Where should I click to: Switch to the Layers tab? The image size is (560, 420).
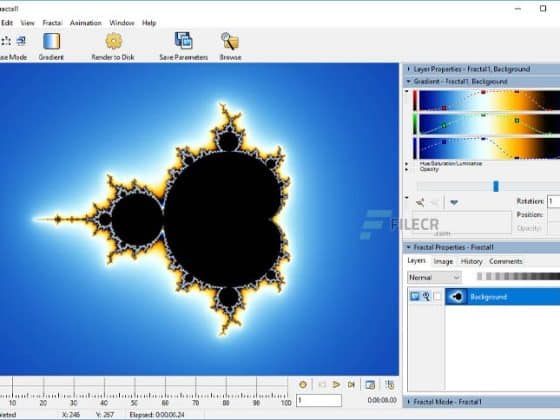(x=416, y=261)
